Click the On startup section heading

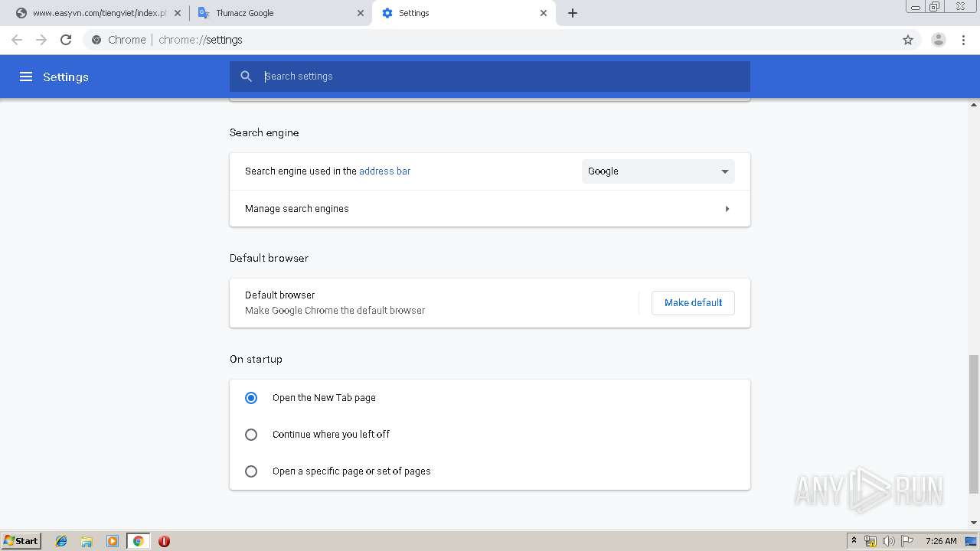[x=256, y=359]
